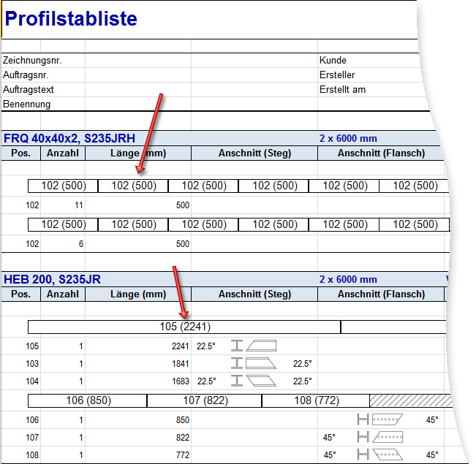The height and width of the screenshot is (464, 476).
Task: Click the dotted flange cut shape in row 106
Action: click(388, 419)
